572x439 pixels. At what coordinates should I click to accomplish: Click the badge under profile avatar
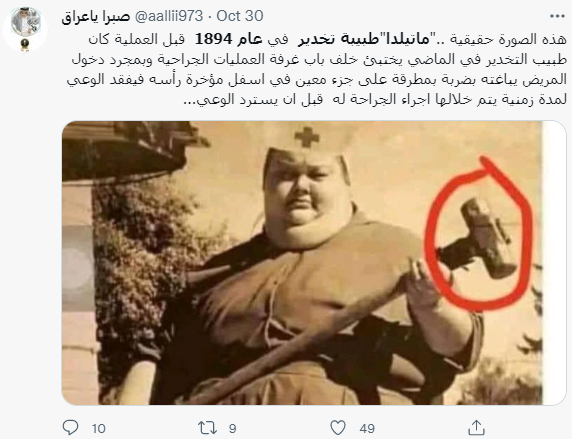click(x=25, y=45)
